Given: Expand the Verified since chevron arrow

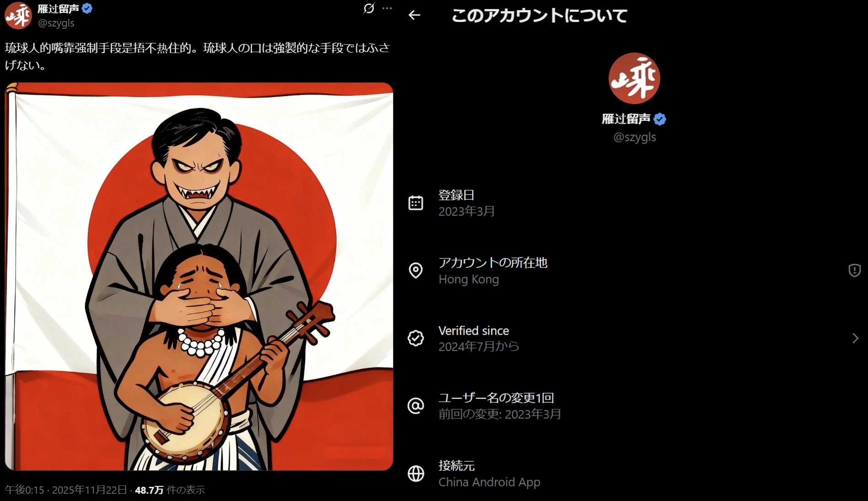Looking at the screenshot, I should 855,338.
